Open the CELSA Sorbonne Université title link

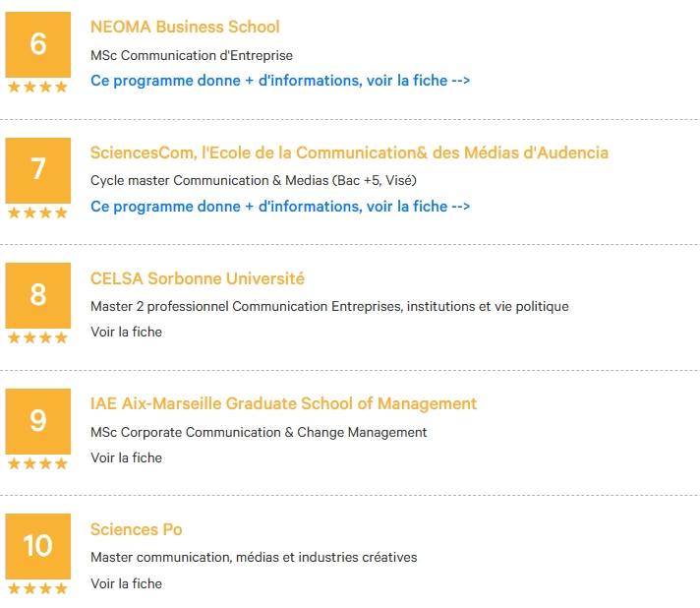pyautogui.click(x=198, y=278)
